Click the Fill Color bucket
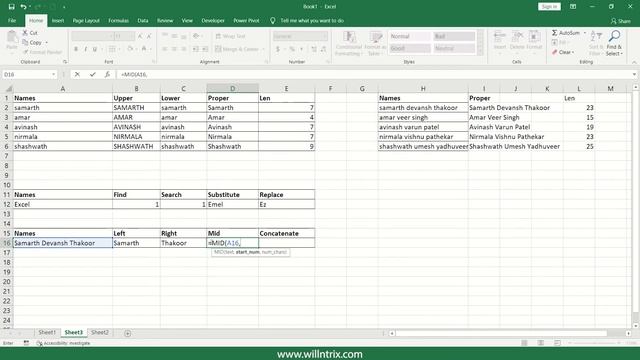 click(x=130, y=49)
